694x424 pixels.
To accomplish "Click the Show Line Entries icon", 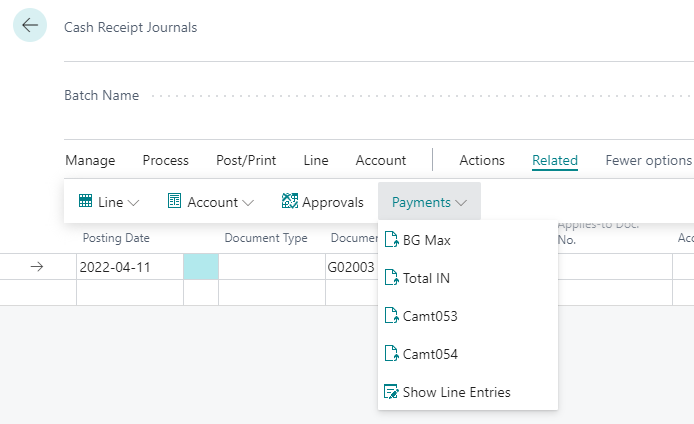I will 391,392.
